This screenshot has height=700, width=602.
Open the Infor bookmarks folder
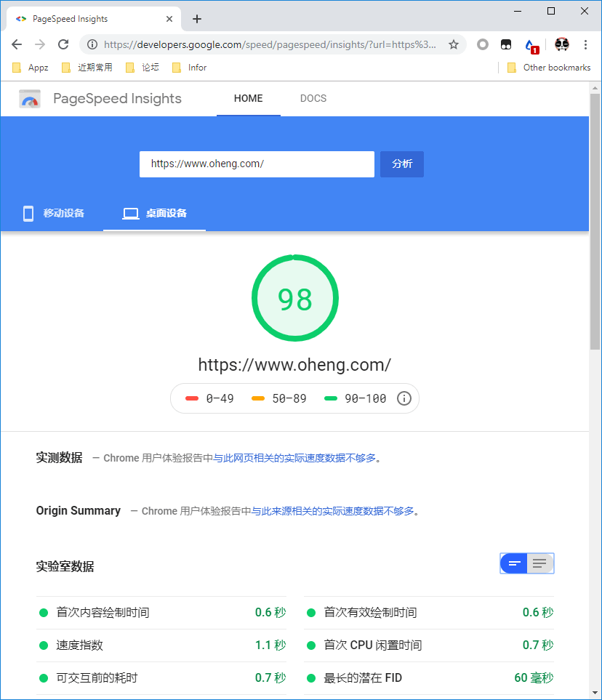[x=189, y=68]
